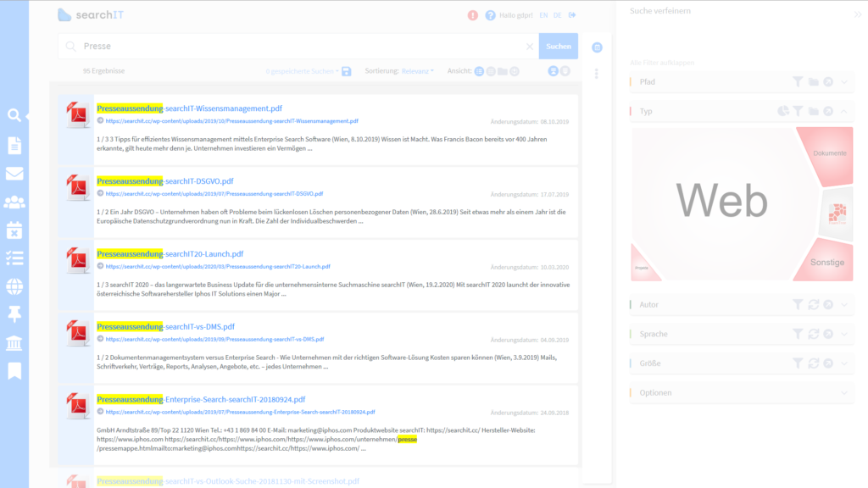Open the search section in the sidebar

[x=14, y=115]
